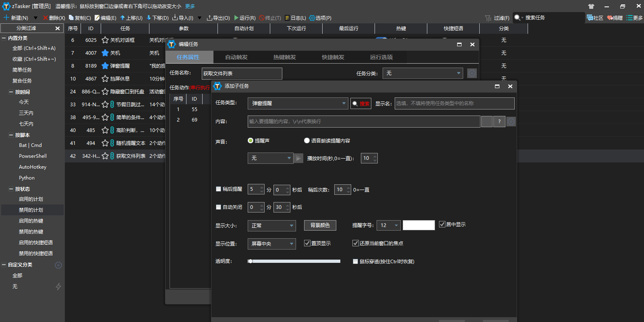This screenshot has height=322, width=644.
Task: Click the 透明度 transparency slider
Action: coord(294,261)
